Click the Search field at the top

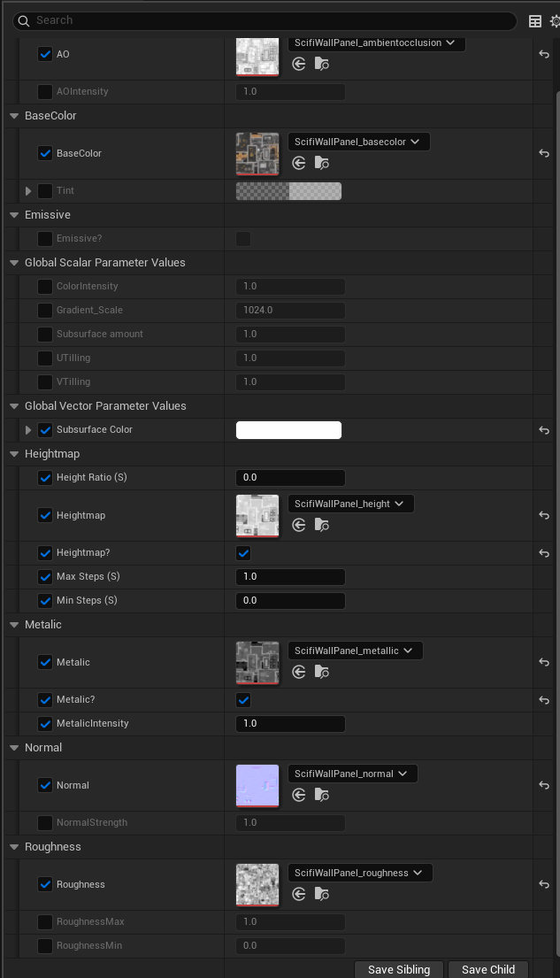click(265, 20)
